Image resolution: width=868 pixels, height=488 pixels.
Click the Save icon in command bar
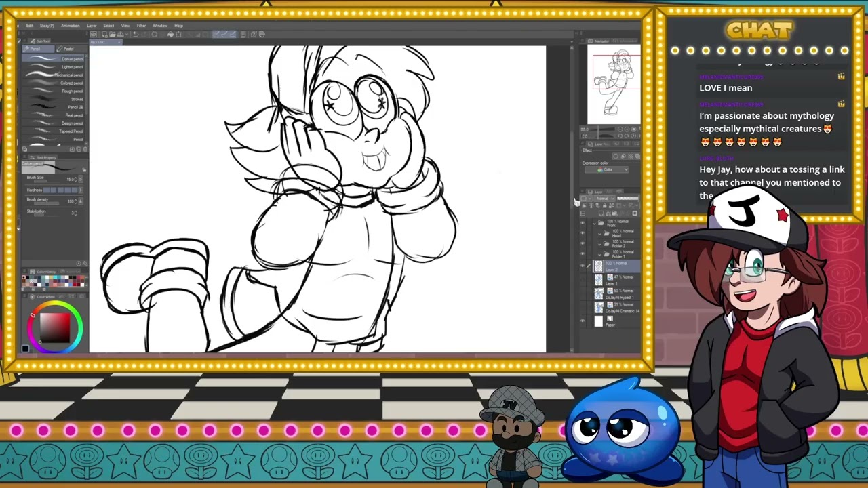pyautogui.click(x=120, y=34)
